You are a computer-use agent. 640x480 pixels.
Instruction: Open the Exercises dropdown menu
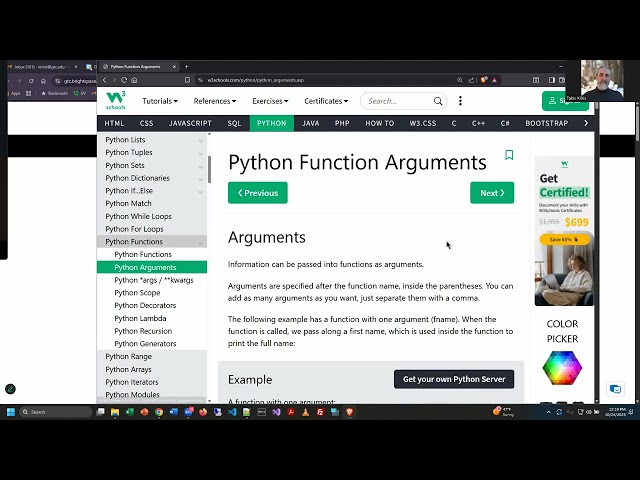pos(270,101)
